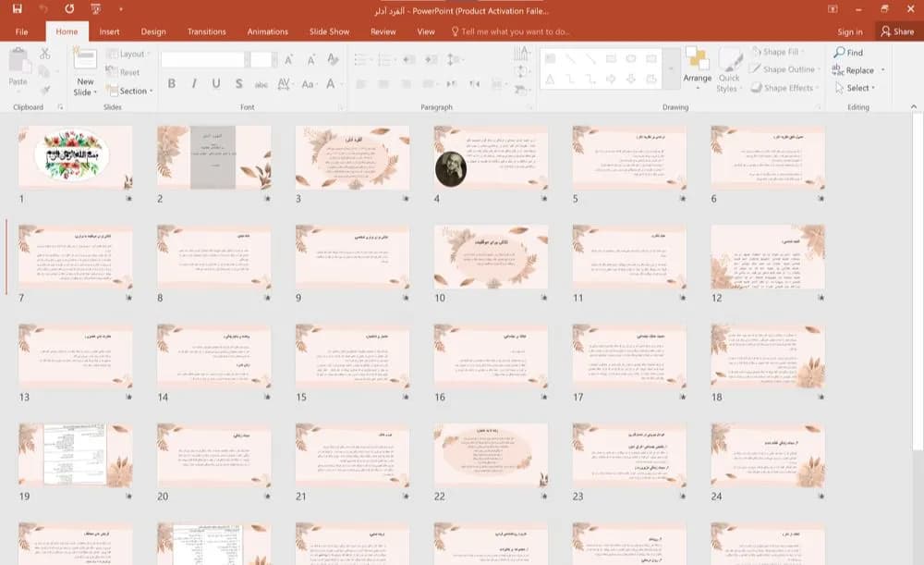Toggle Bold formatting
924x565 pixels.
(172, 84)
